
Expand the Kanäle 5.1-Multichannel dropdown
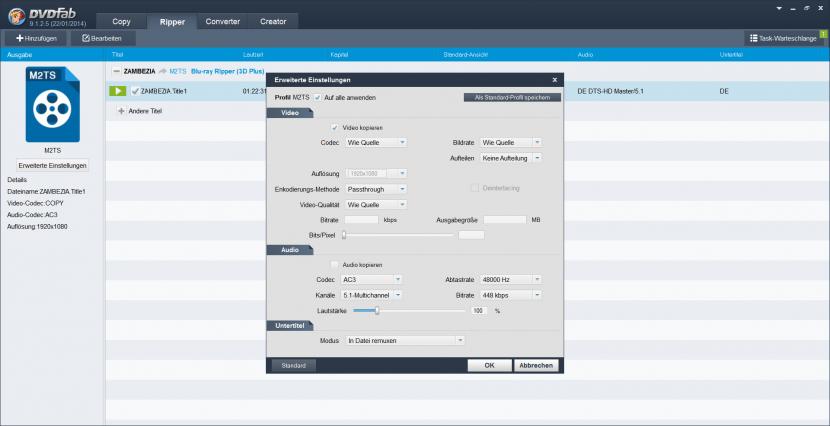pos(371,295)
